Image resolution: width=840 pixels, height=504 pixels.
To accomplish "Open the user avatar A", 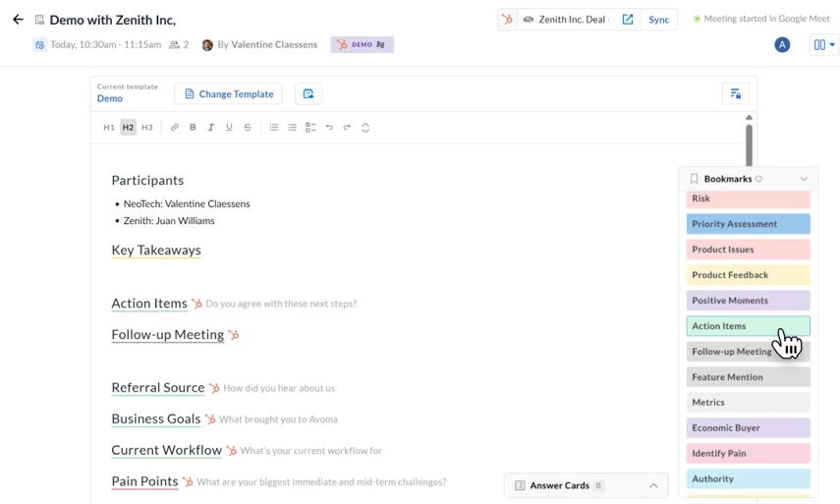I will [x=782, y=44].
